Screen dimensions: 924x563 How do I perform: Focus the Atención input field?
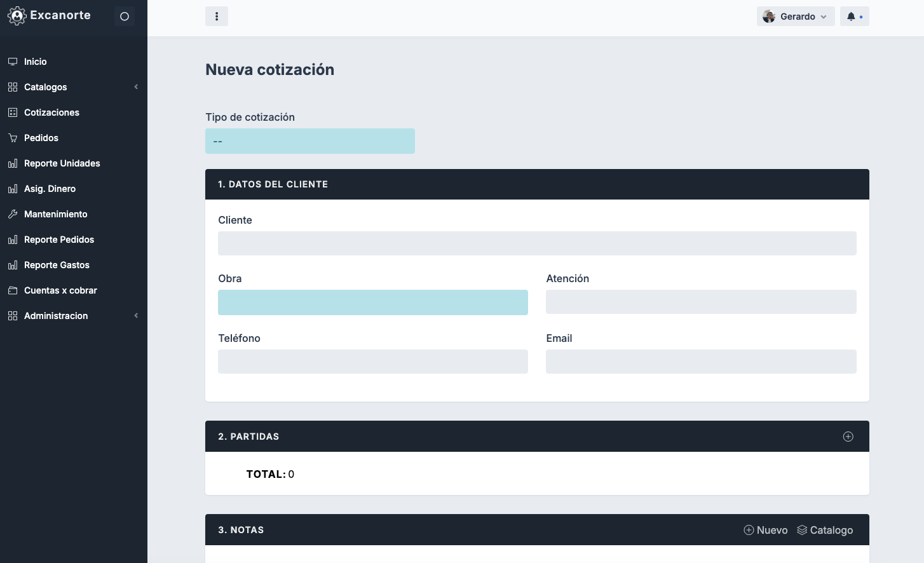(701, 302)
